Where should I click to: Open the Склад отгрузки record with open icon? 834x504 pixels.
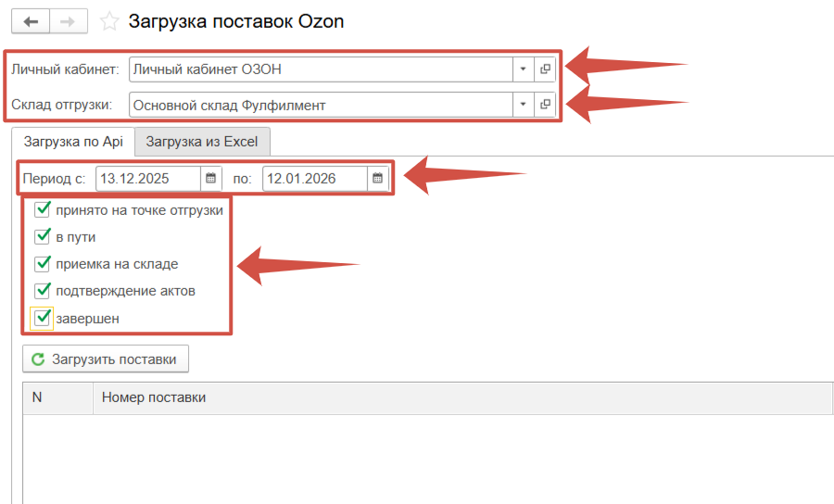pyautogui.click(x=546, y=105)
